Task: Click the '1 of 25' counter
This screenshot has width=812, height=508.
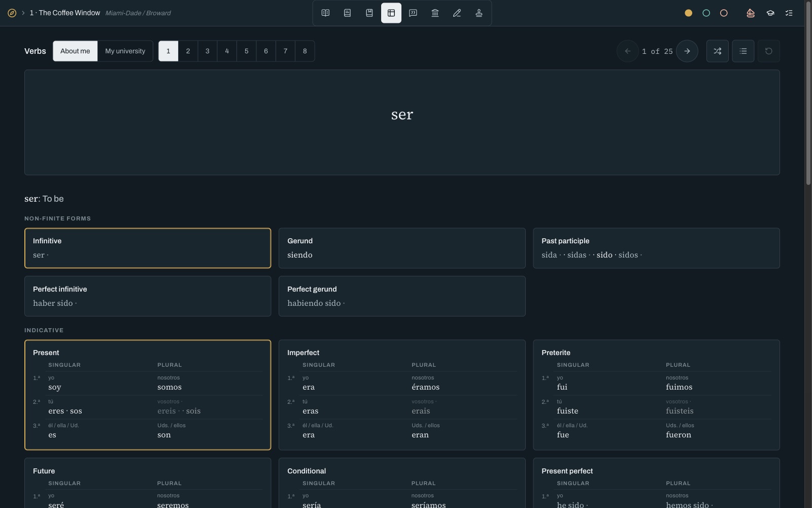Action: (657, 51)
